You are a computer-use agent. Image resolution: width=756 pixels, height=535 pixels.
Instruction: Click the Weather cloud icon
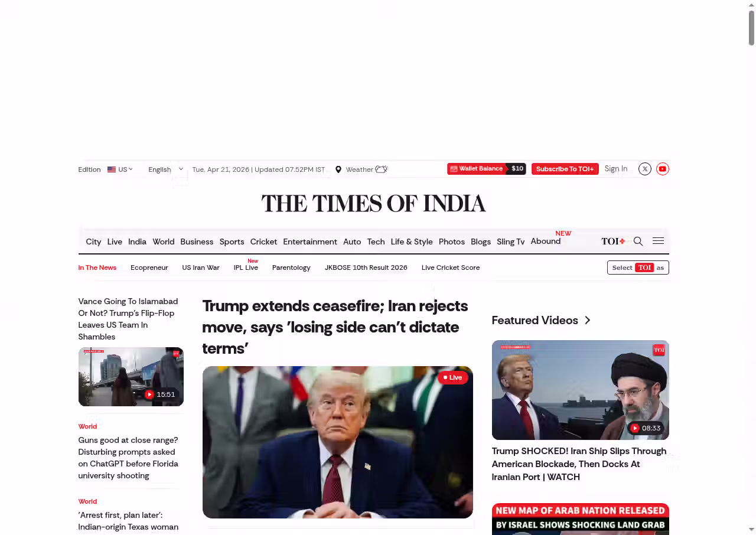[x=382, y=169]
